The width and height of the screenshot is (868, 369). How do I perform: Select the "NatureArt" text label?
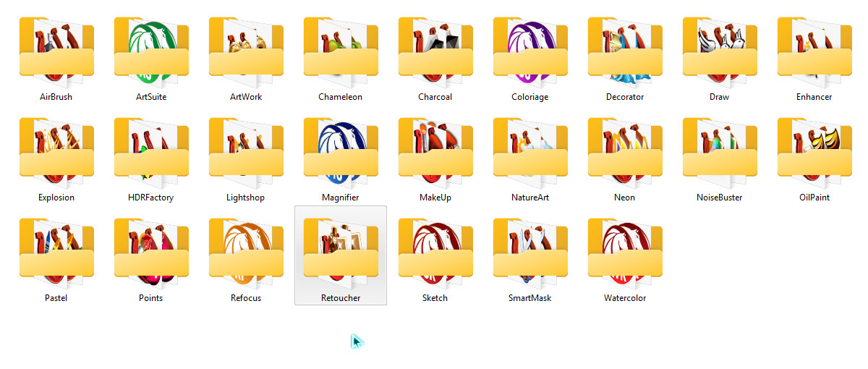click(530, 198)
